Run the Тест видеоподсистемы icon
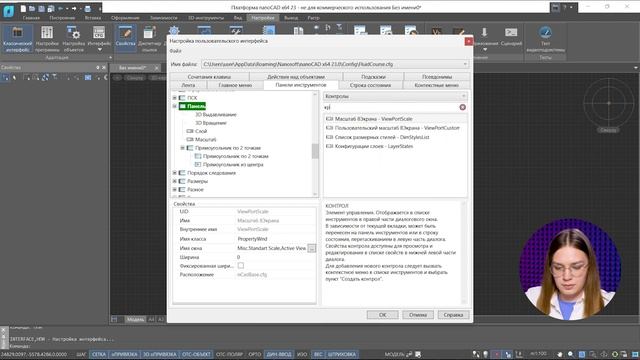 545,39
